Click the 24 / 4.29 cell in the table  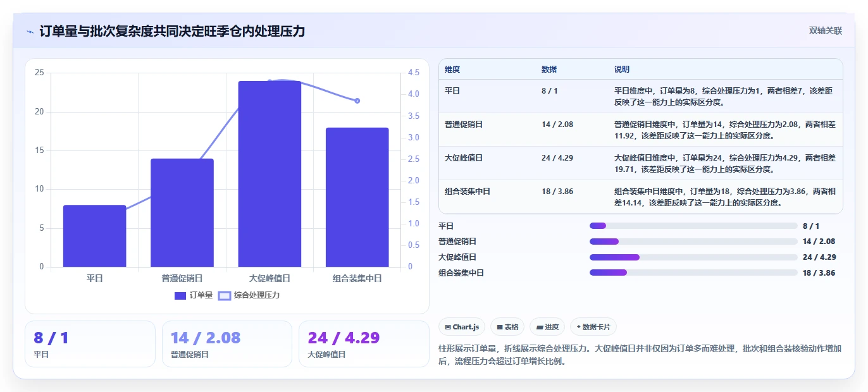[557, 158]
